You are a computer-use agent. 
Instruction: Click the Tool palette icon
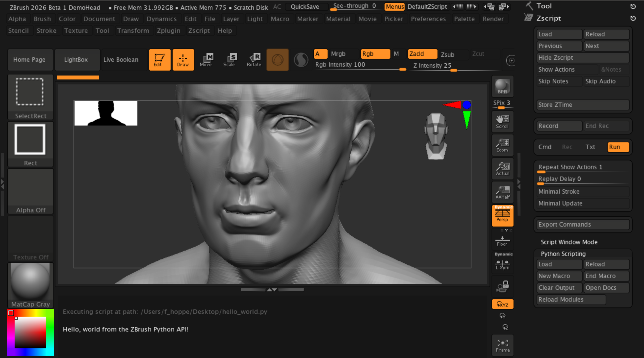coord(529,6)
